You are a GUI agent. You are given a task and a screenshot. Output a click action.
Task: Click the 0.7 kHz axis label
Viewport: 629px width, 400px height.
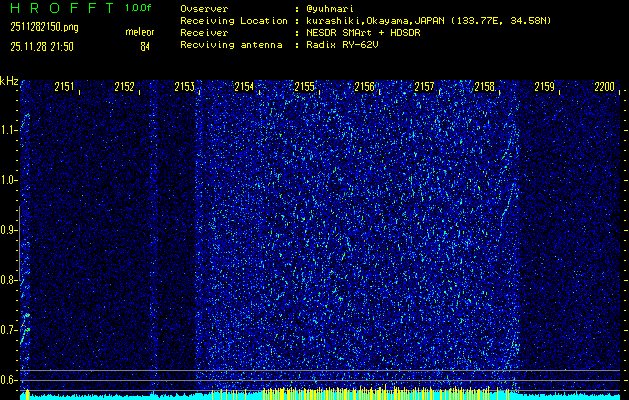(x=7, y=330)
